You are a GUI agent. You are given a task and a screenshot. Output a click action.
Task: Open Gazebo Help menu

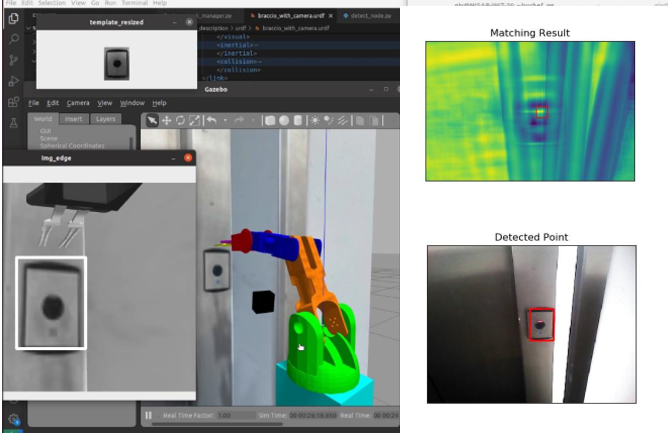[159, 103]
